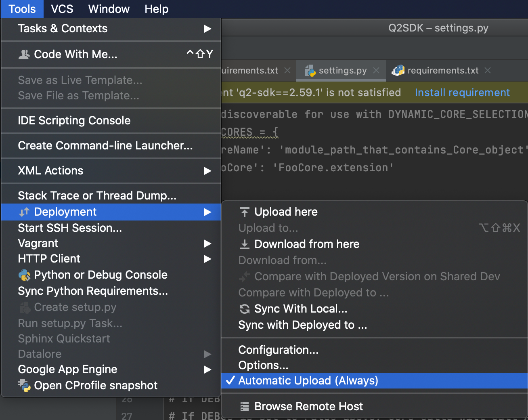Open the Tools menu
The width and height of the screenshot is (528, 420).
point(22,9)
